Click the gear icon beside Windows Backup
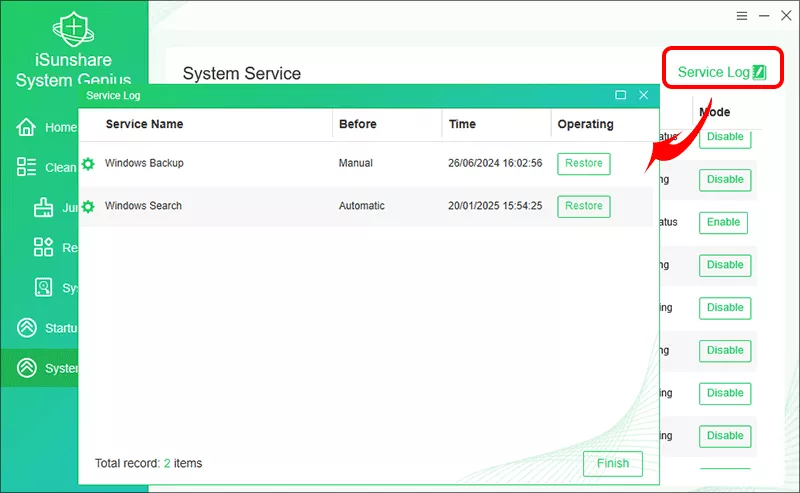This screenshot has width=800, height=493. point(88,164)
